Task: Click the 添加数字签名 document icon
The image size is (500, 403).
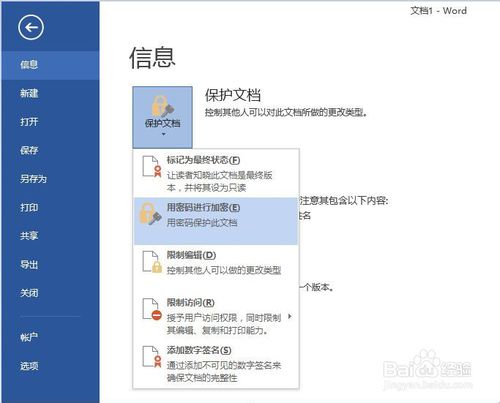Action: click(152, 357)
